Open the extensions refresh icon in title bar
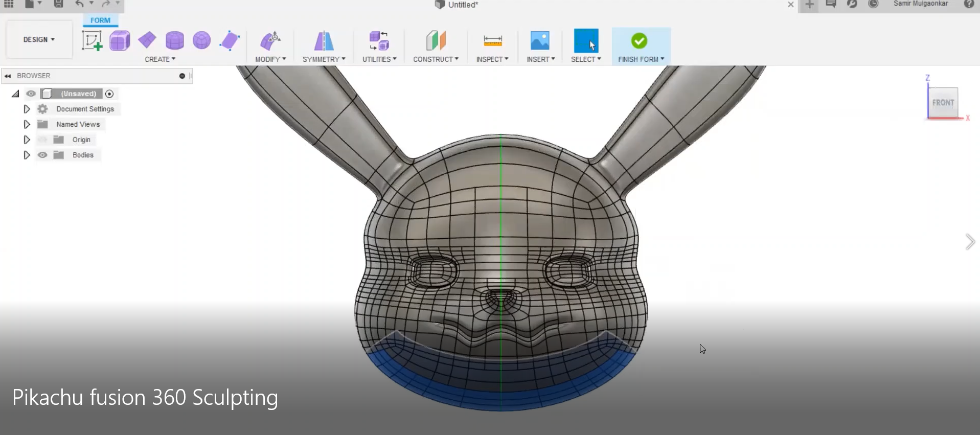This screenshot has width=980, height=435. (852, 4)
